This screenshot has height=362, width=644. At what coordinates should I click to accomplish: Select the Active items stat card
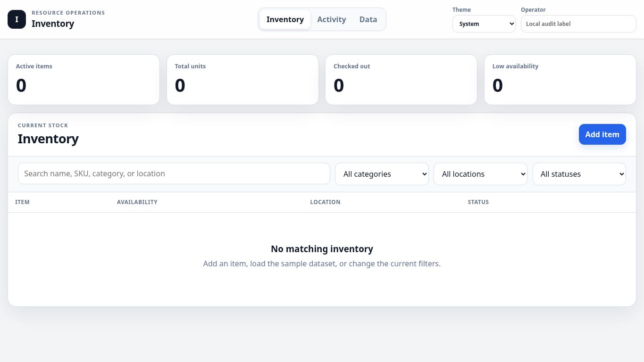pyautogui.click(x=84, y=80)
